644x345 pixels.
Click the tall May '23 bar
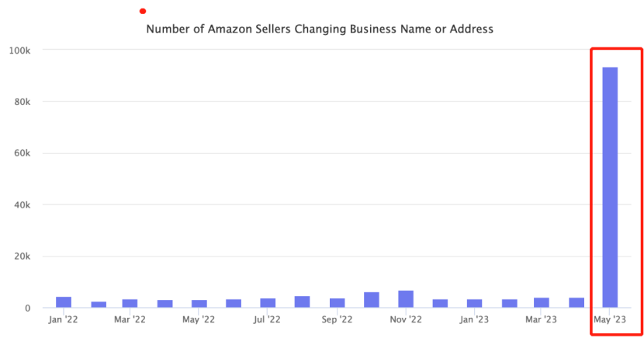610,186
